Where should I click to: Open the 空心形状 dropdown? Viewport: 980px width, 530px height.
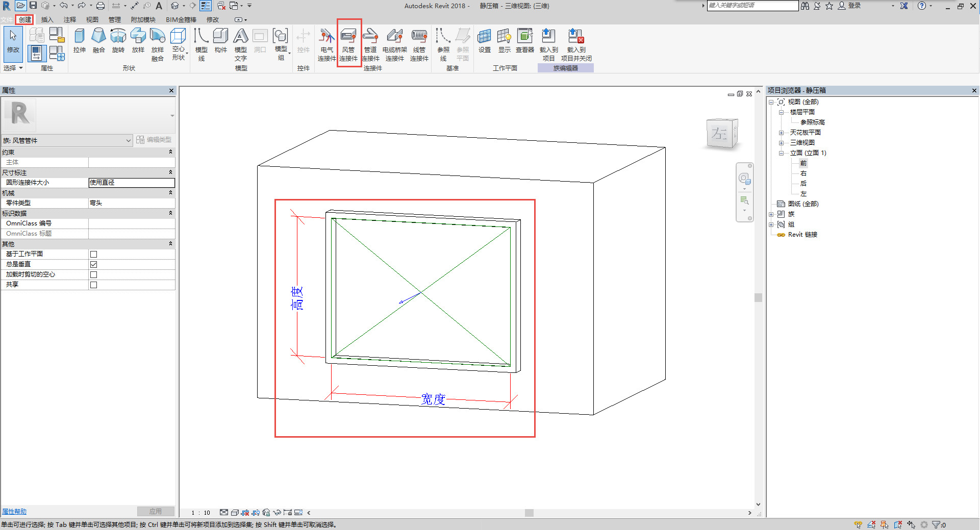click(x=179, y=44)
